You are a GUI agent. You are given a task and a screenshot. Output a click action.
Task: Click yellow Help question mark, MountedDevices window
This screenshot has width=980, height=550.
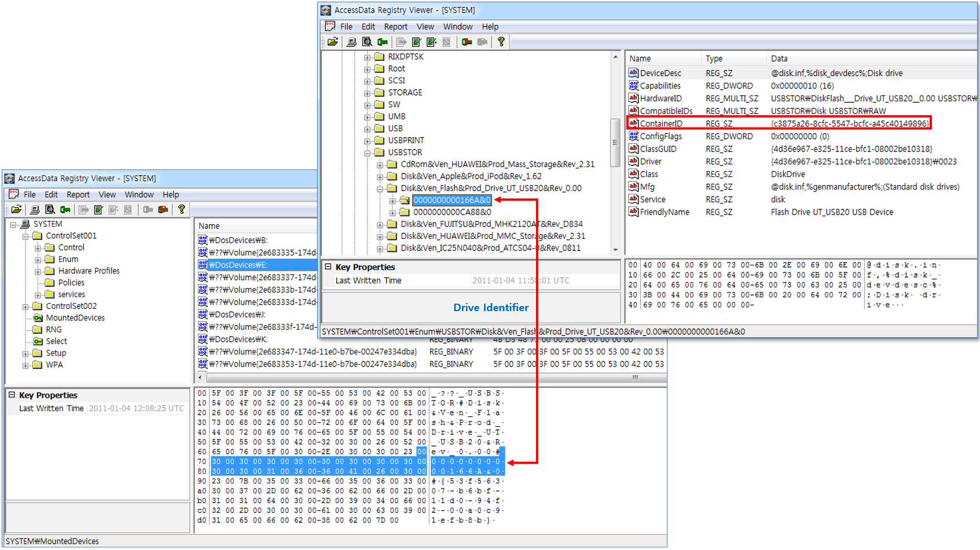point(182,209)
